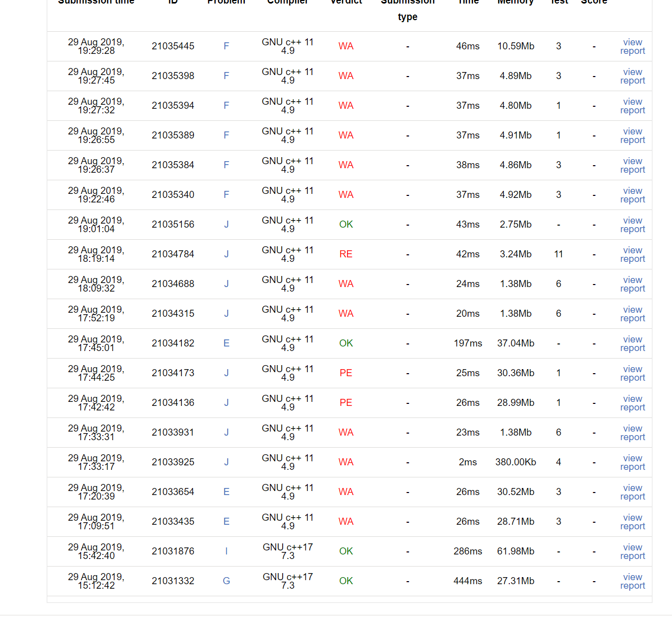Click problem J link for submission 21033925
The width and height of the screenshot is (672, 630).
click(226, 462)
